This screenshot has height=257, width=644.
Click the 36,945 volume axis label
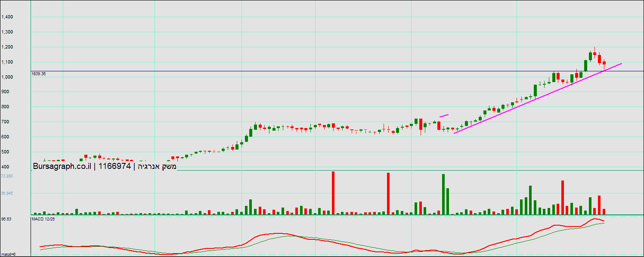pos(7,193)
